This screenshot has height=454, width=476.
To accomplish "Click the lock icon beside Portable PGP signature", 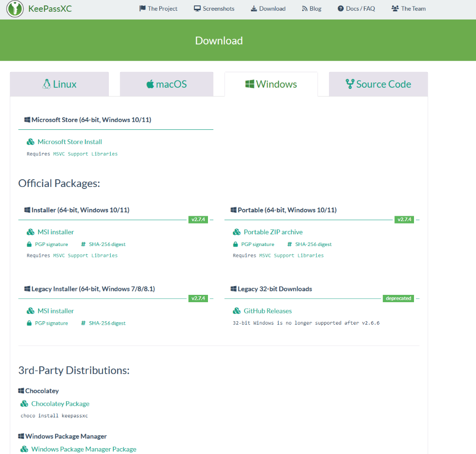I will point(235,245).
